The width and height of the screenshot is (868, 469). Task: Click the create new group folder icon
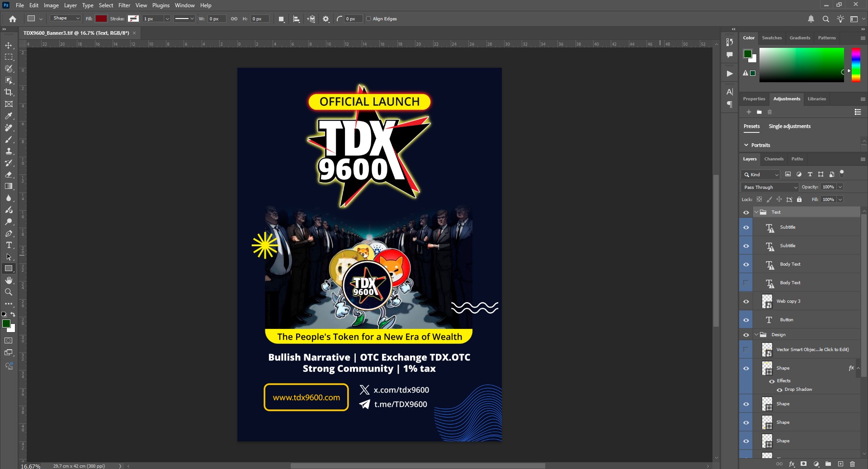point(828,464)
